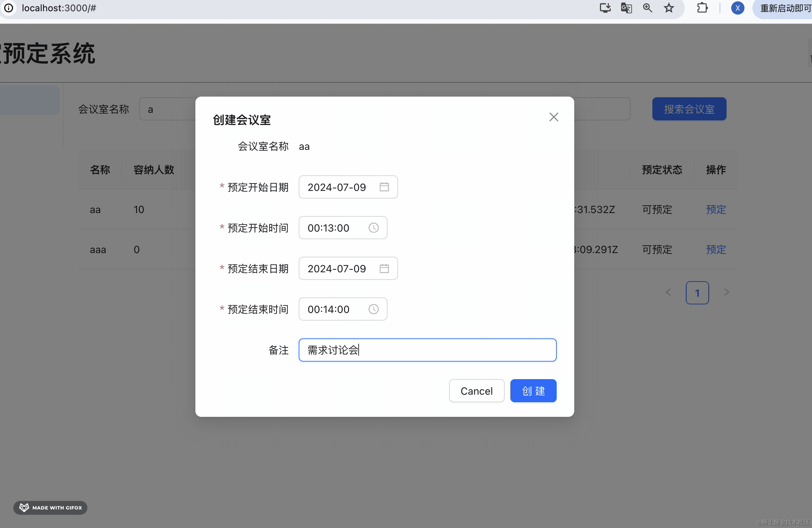Click the browser bookmark star icon
The width and height of the screenshot is (812, 528).
click(x=669, y=8)
